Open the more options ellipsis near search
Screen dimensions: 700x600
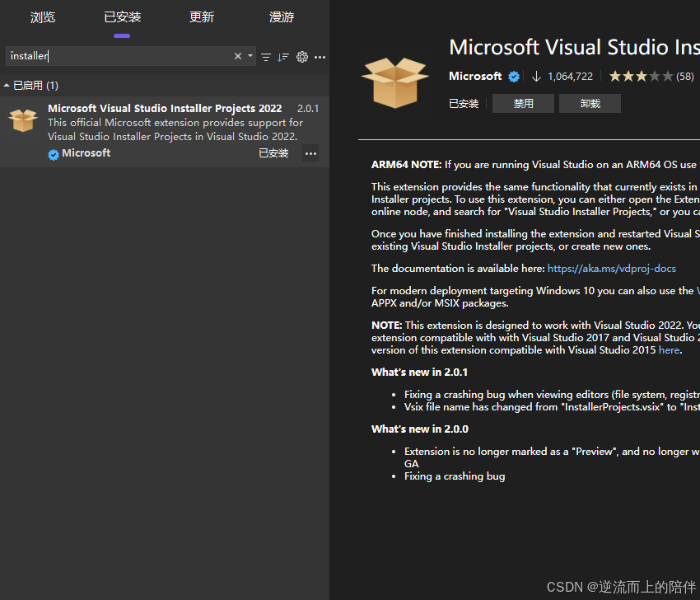point(320,57)
